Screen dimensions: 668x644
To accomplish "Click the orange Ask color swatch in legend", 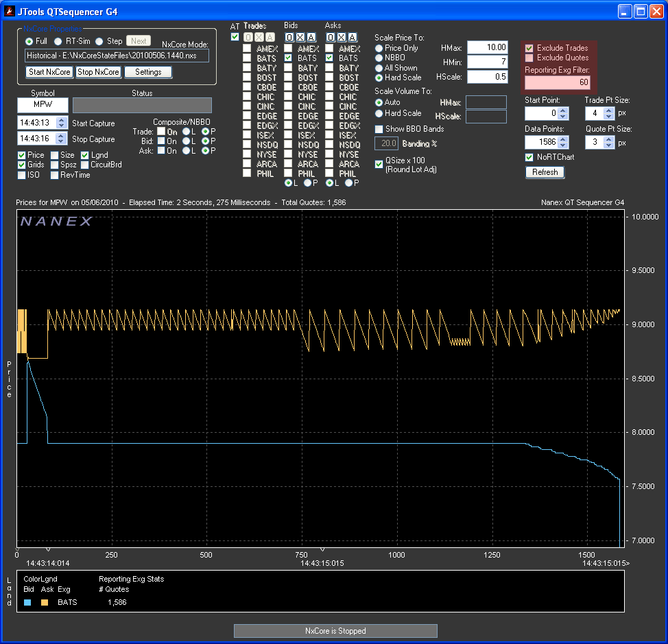I will coord(45,602).
